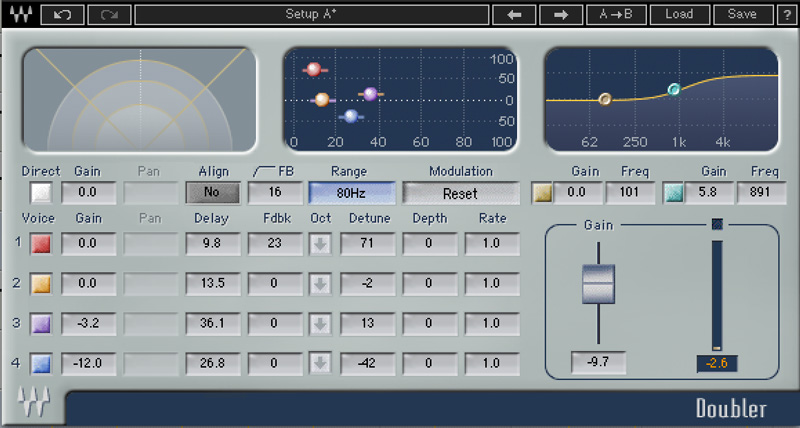Click the Voice 3 Oct down arrow
800x428 pixels.
click(320, 324)
